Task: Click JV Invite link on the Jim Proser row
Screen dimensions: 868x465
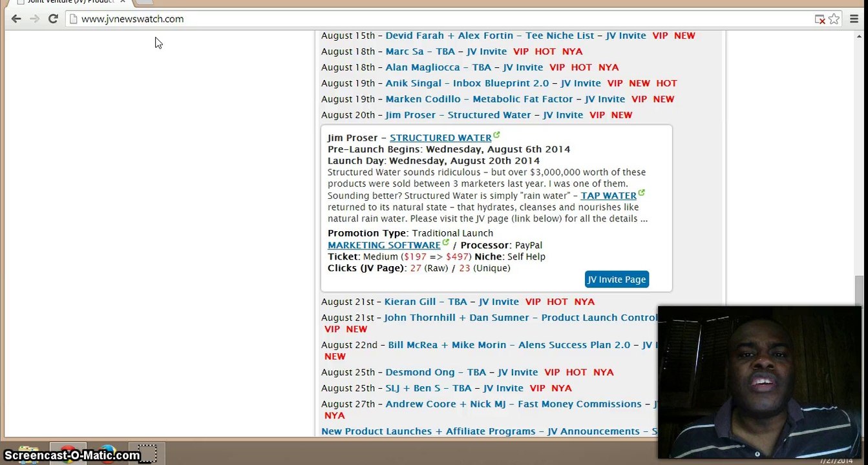Action: 563,115
